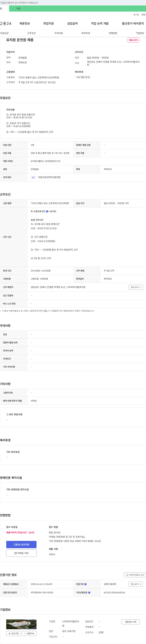This screenshot has height=644, width=146.
Task: Click the 유아 교육기관 industry value
Action: [69, 631]
